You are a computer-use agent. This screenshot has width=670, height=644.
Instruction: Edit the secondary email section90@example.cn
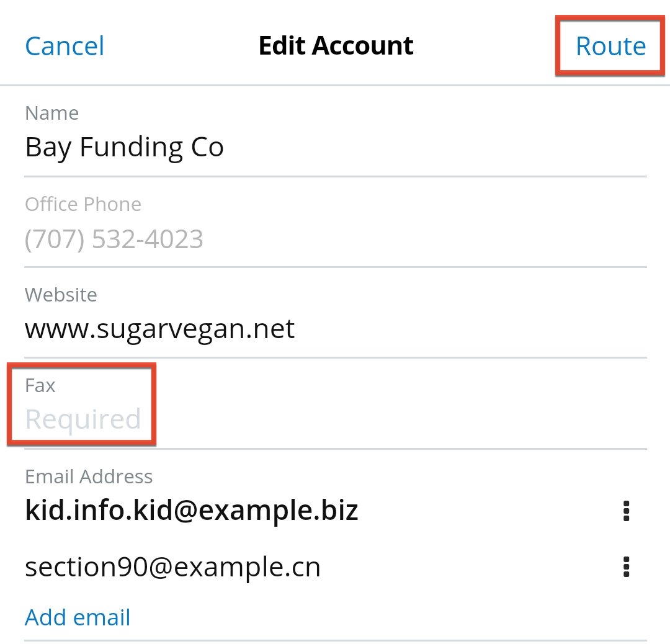[172, 566]
